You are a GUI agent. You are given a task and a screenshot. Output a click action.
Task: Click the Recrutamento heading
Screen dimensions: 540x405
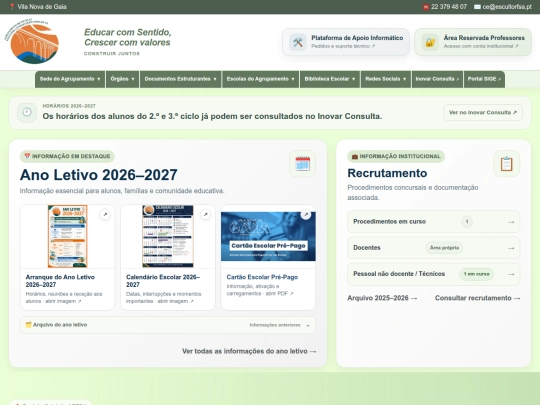pos(387,173)
